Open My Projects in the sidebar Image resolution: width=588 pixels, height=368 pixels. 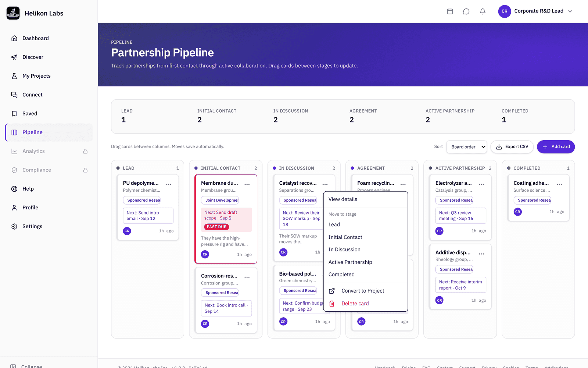[x=49, y=76]
